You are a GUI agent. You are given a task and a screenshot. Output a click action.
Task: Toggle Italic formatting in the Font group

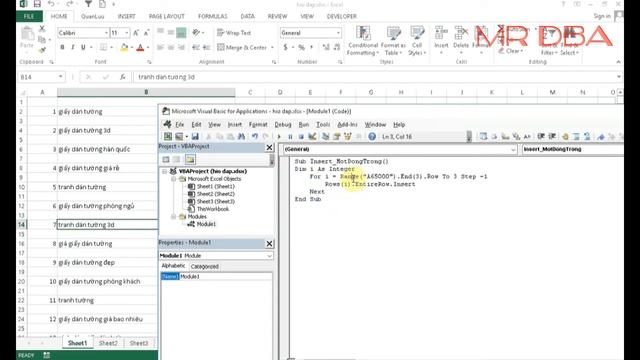pos(73,47)
